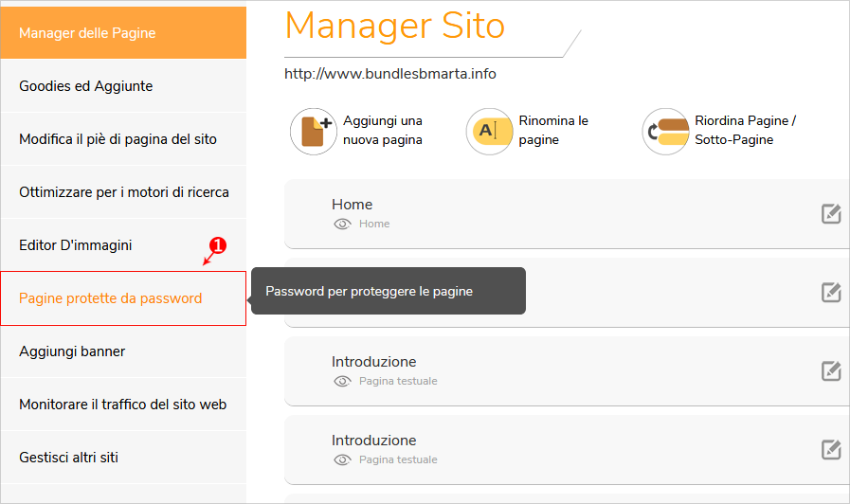Viewport: 850px width, 504px height.
Task: Click the Reorder pages icon
Action: (665, 131)
